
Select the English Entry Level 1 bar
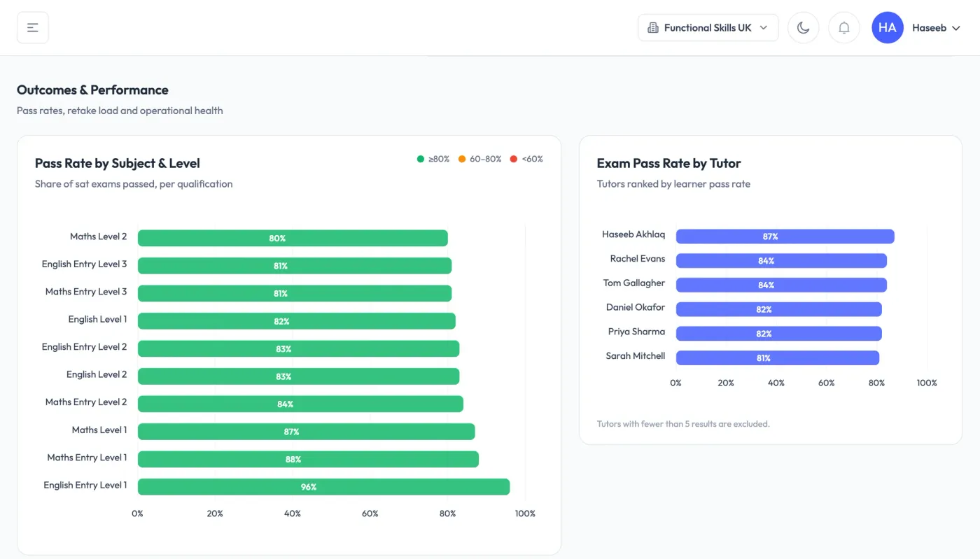(323, 487)
